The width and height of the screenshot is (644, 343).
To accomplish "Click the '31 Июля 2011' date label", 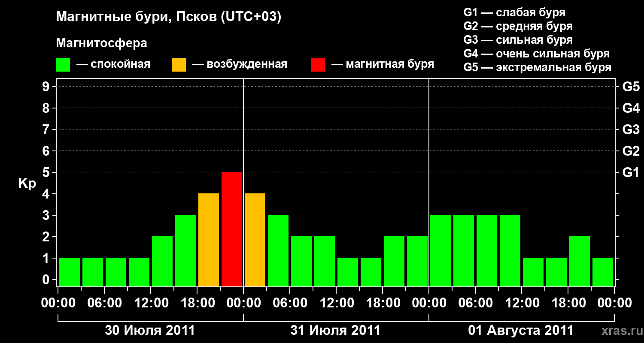I will click(x=336, y=331).
